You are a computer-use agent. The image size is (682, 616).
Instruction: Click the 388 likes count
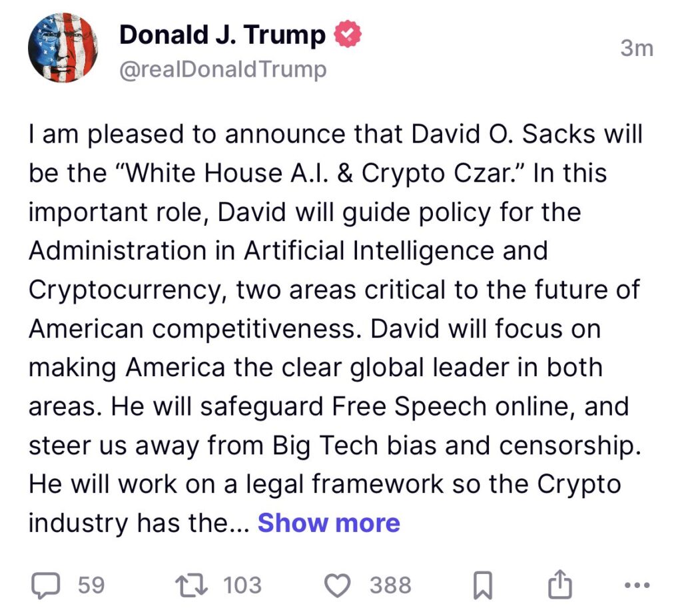click(x=391, y=585)
